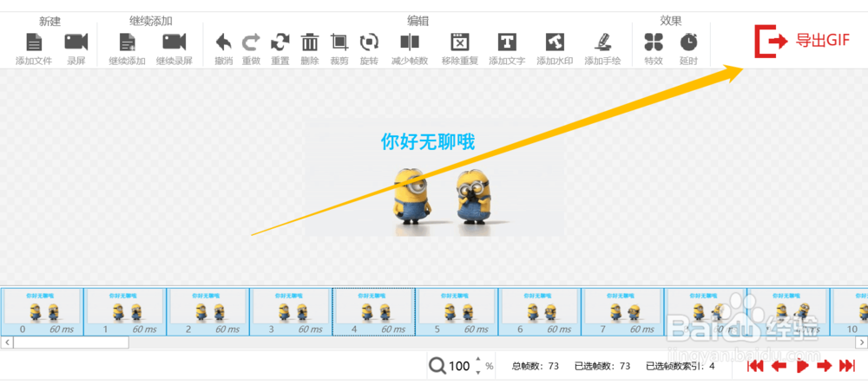Select frame 5 thumbnail
The width and height of the screenshot is (868, 385).
[457, 311]
